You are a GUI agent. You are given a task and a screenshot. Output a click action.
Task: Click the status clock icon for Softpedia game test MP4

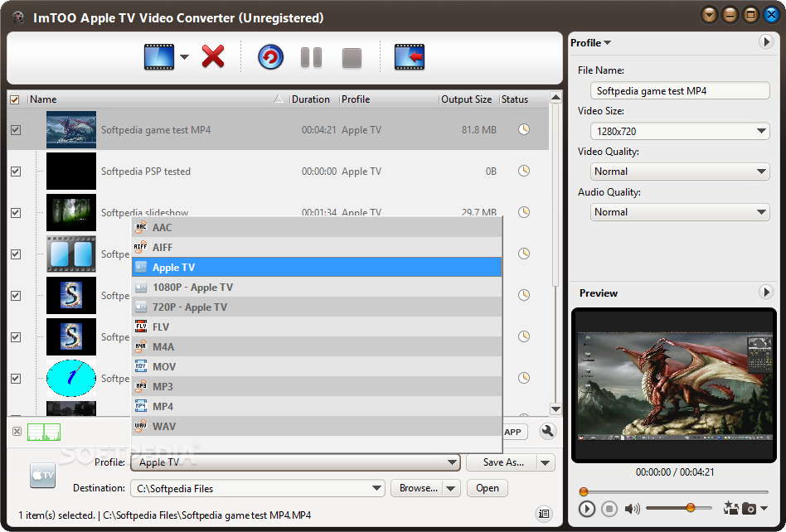coord(524,129)
